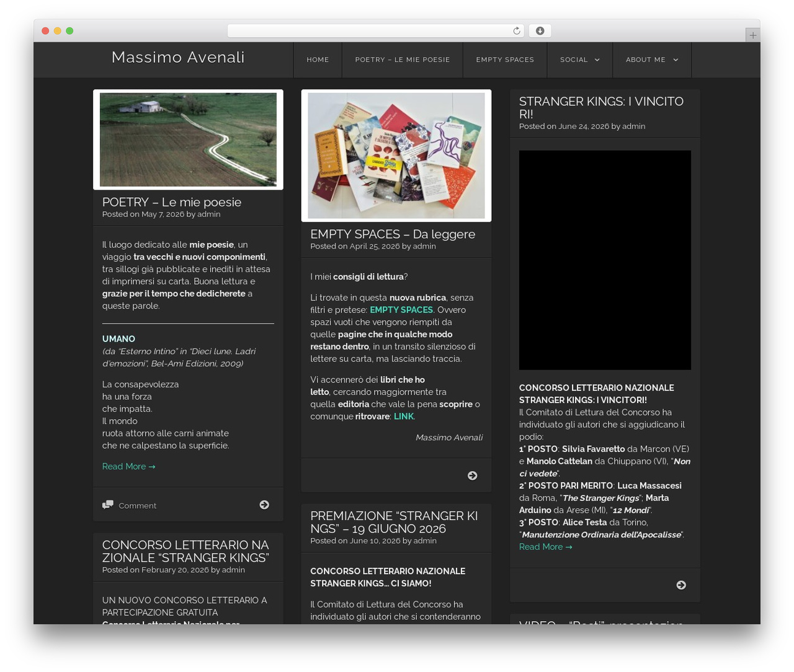The width and height of the screenshot is (794, 672).
Task: Open STRANGER KINGS: I VINCITORI! post title
Action: coord(601,108)
